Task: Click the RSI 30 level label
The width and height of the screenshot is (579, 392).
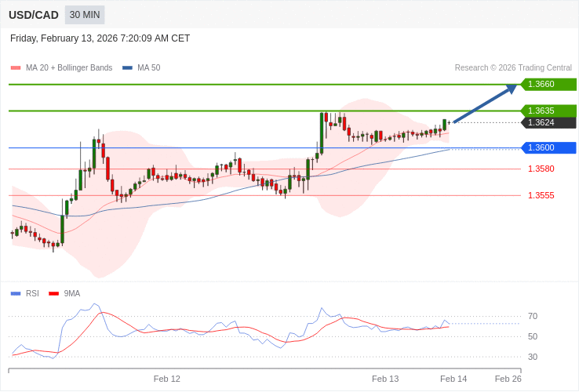Action: point(533,357)
